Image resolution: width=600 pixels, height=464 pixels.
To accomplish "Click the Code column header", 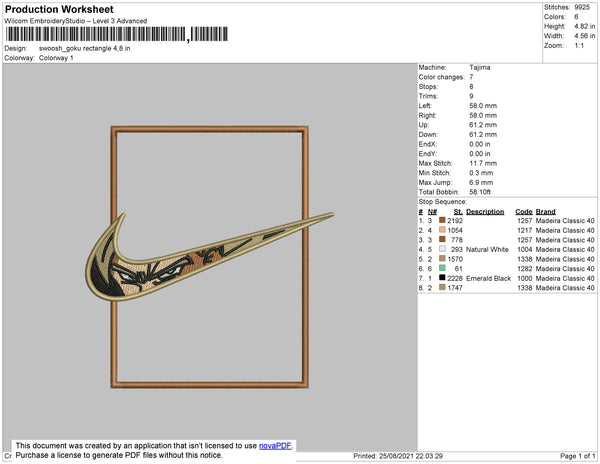I will [523, 212].
